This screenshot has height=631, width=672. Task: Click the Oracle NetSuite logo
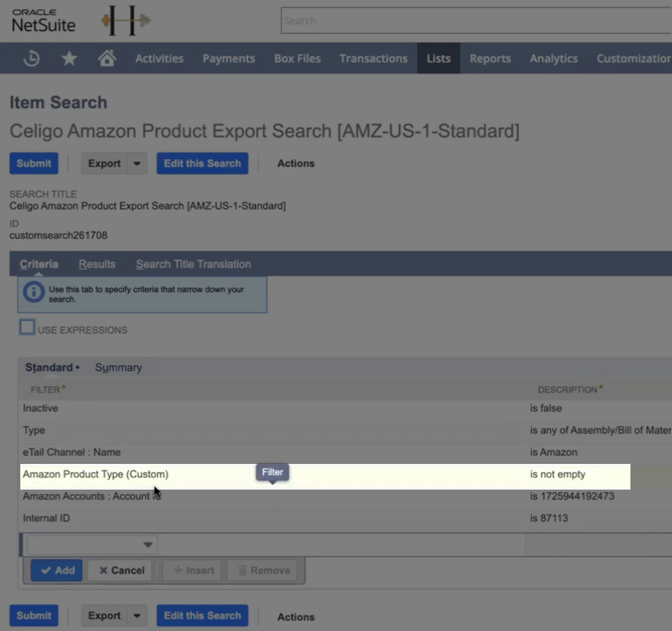point(43,21)
